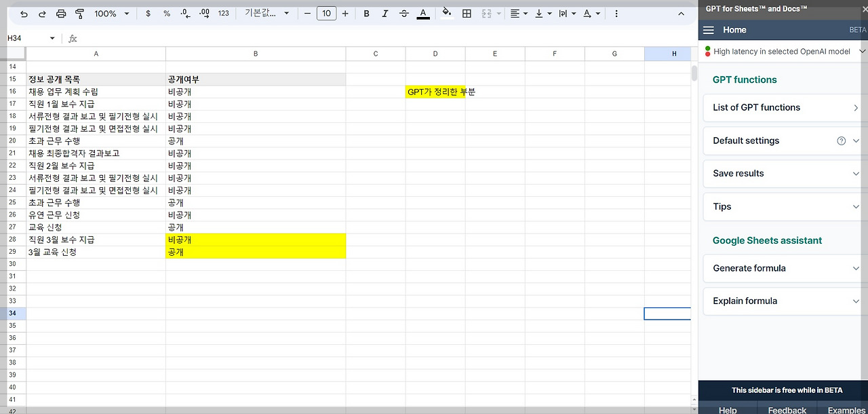Click cell '3월 교육 신청'

tap(96, 252)
